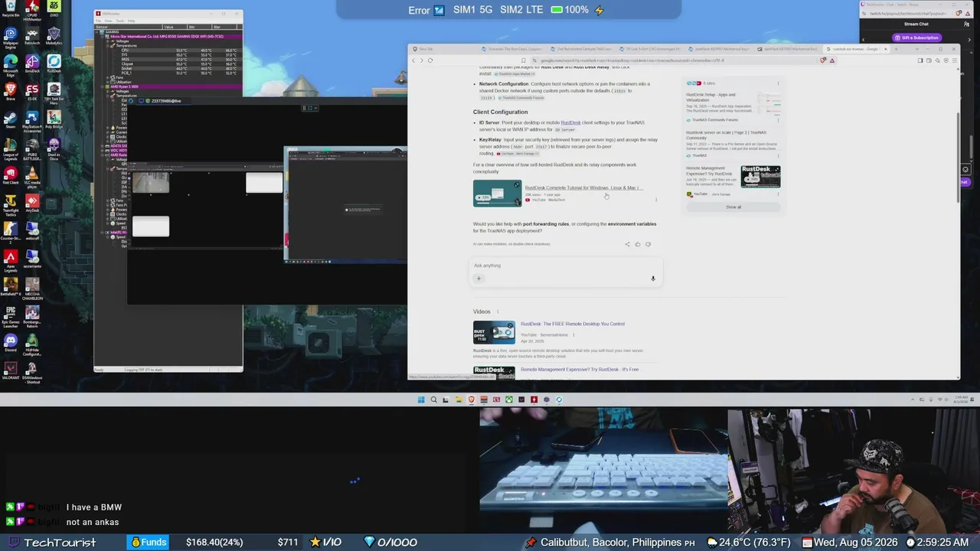Open the RustDesk desktop shortcut

[x=54, y=64]
